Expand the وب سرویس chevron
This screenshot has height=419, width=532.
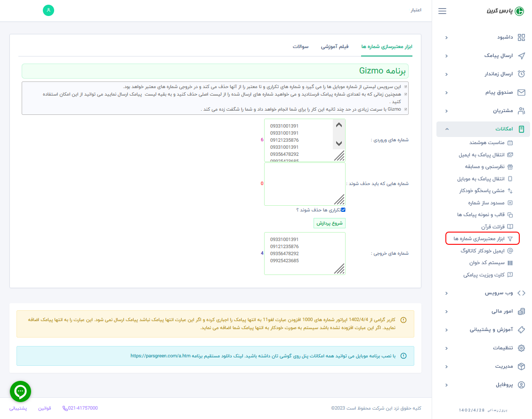pyautogui.click(x=446, y=293)
